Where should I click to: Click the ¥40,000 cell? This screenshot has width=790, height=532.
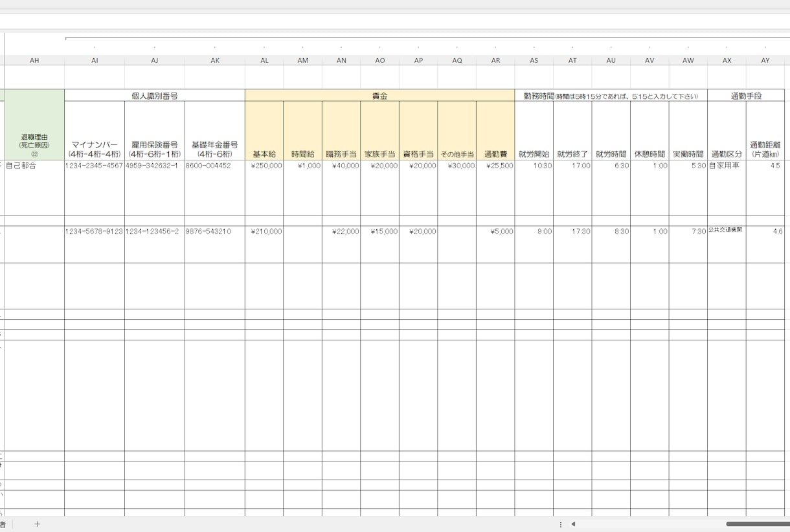click(x=341, y=188)
